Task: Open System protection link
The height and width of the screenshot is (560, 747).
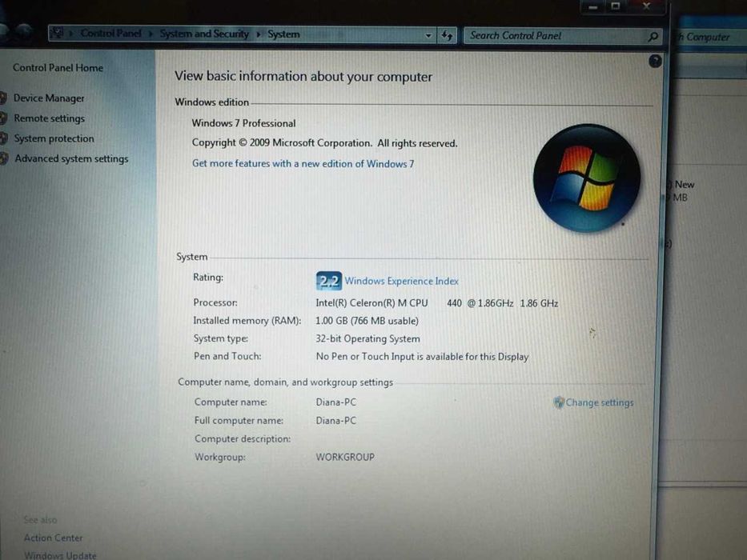Action: click(54, 138)
